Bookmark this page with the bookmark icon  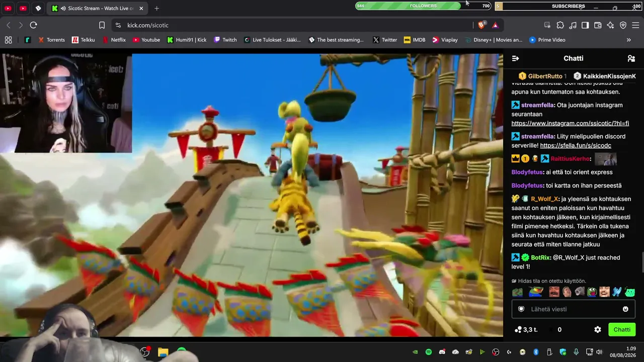102,25
